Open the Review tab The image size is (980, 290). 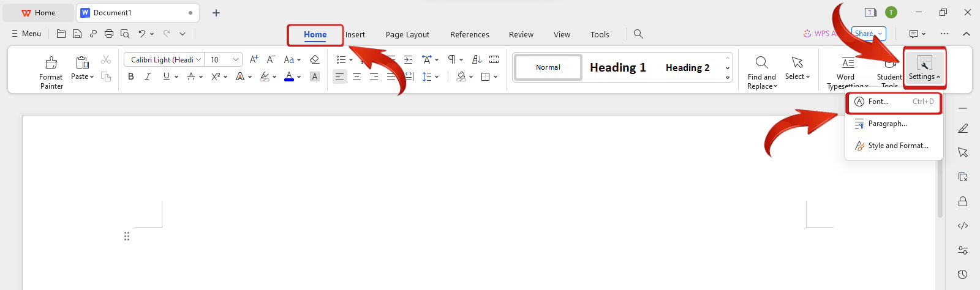521,35
